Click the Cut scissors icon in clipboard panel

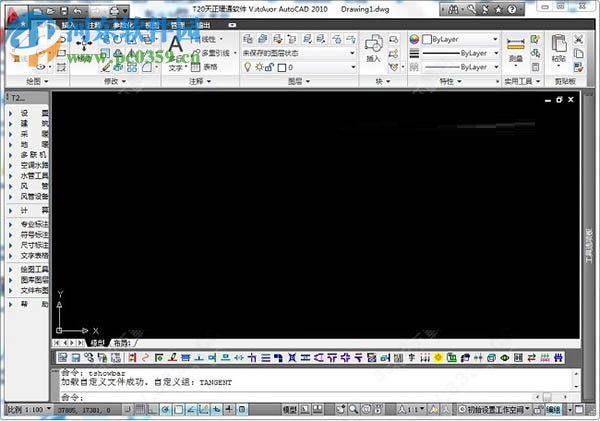tap(578, 39)
